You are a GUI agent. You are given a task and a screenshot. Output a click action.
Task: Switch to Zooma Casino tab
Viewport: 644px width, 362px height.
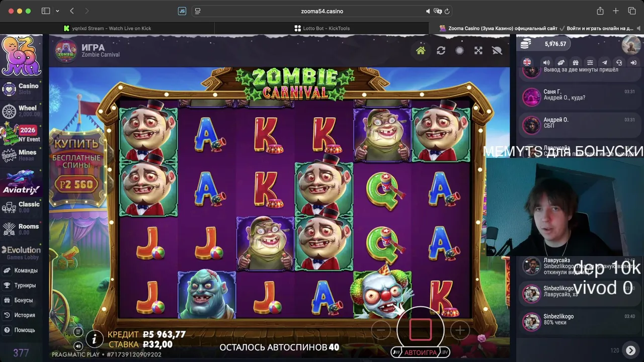pyautogui.click(x=536, y=28)
